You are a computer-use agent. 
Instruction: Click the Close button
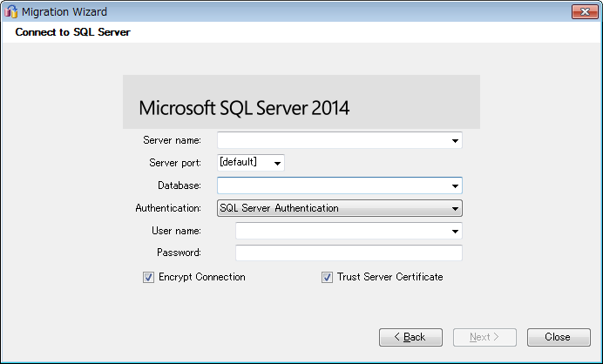[559, 337]
